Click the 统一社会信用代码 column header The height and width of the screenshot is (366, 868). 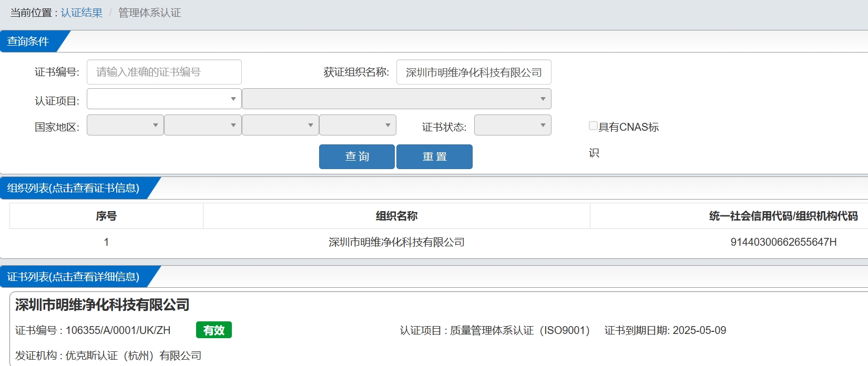click(x=783, y=216)
